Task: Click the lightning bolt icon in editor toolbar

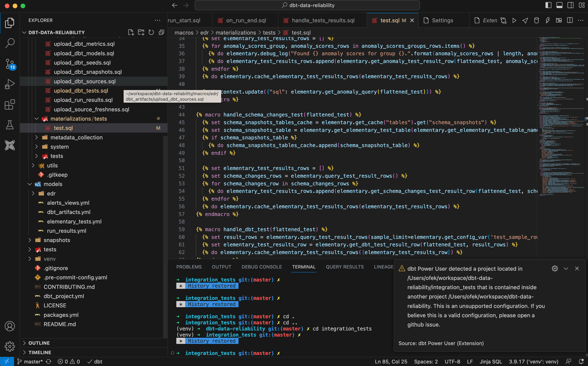Action: coord(548,20)
